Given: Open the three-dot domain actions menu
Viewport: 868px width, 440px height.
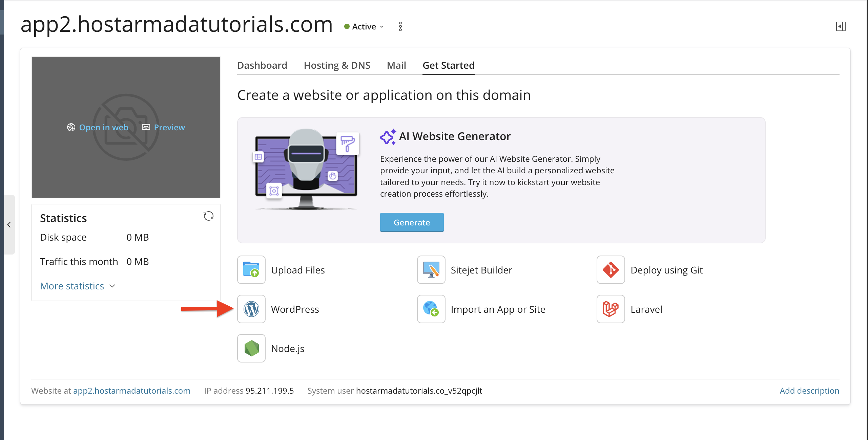Looking at the screenshot, I should pos(400,26).
